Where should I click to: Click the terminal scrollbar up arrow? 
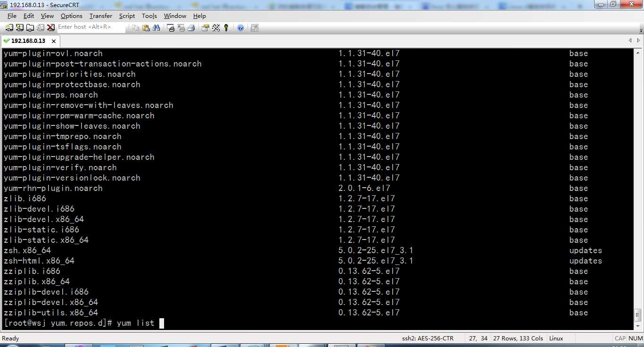click(638, 52)
